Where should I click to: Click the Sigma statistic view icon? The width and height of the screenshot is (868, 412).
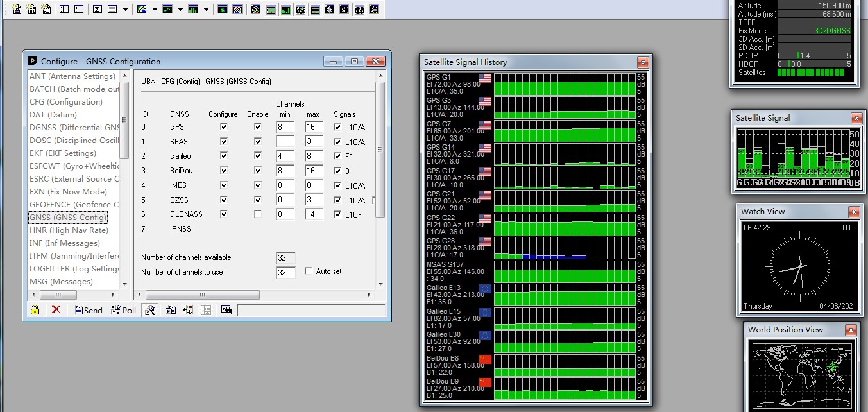(x=98, y=10)
